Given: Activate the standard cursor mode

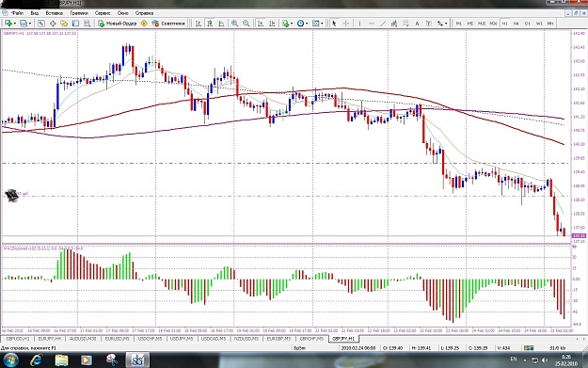Looking at the screenshot, I should pos(334,24).
